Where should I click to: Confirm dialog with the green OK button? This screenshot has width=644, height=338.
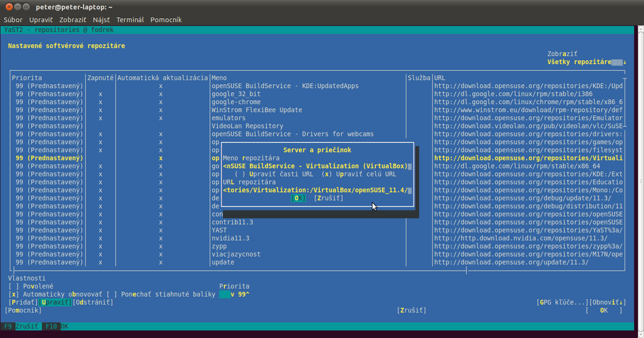[x=299, y=198]
